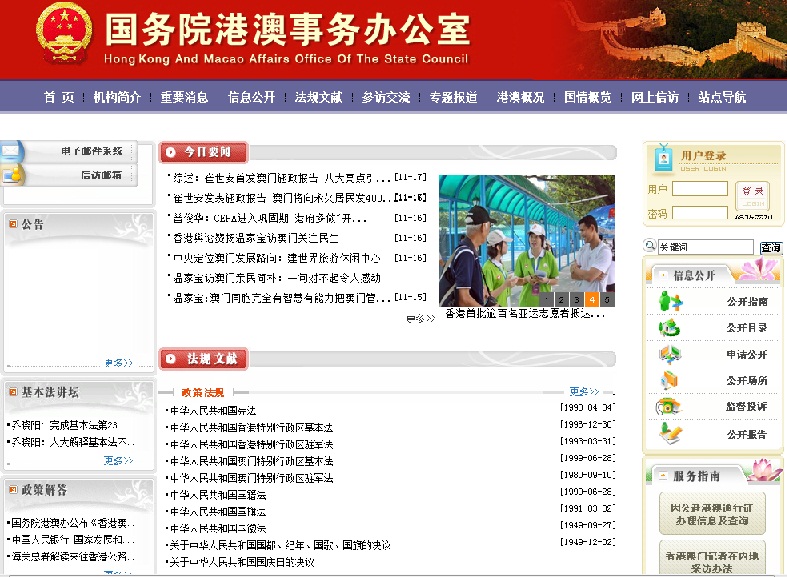Viewport: 787px width, 577px height.
Task: Click the magnifier icon beside keyword field
Action: pyautogui.click(x=649, y=247)
